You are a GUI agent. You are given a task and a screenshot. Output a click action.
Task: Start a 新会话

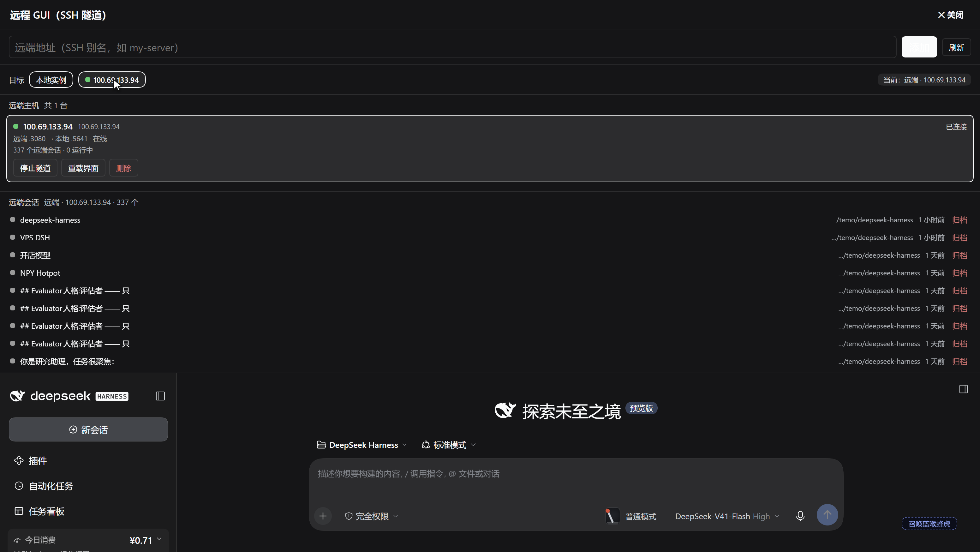click(x=88, y=429)
